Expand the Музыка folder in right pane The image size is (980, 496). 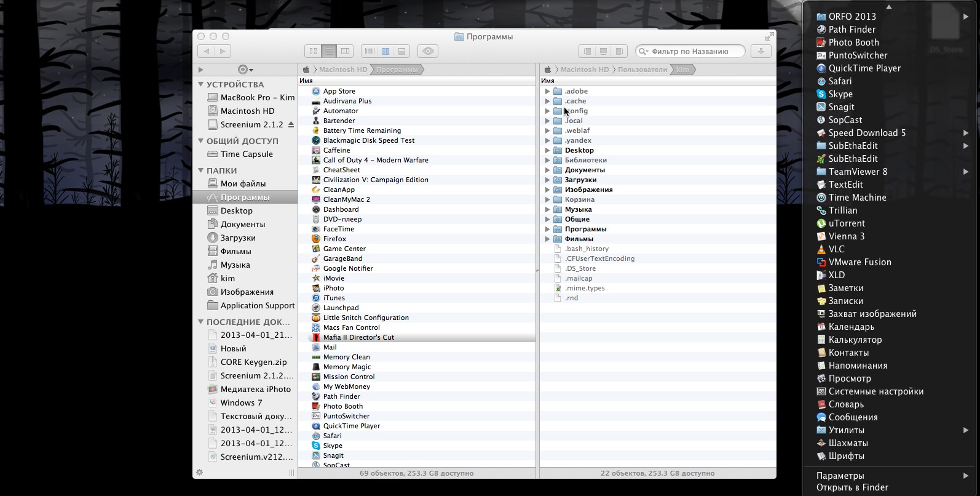(547, 209)
